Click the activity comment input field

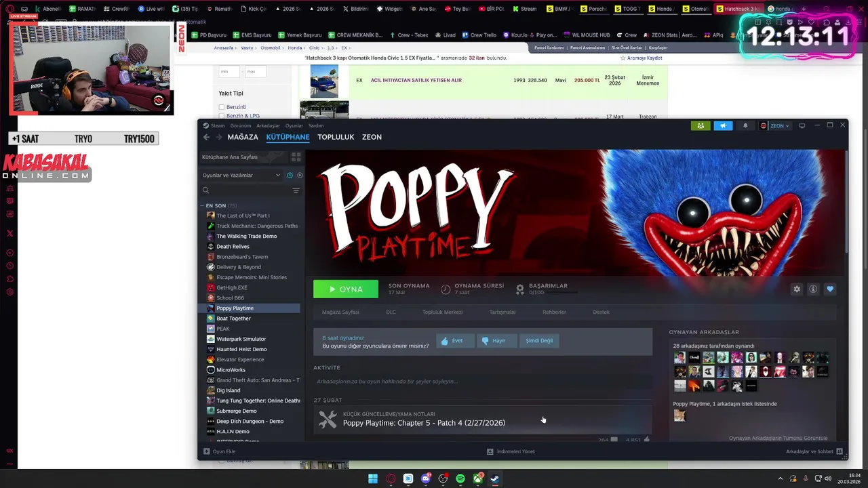click(482, 382)
